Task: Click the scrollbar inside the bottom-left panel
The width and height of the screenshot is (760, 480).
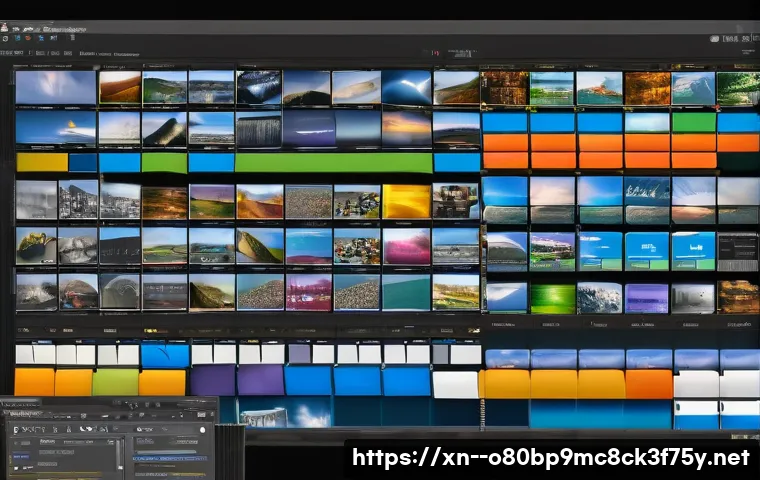Action: click(120, 452)
